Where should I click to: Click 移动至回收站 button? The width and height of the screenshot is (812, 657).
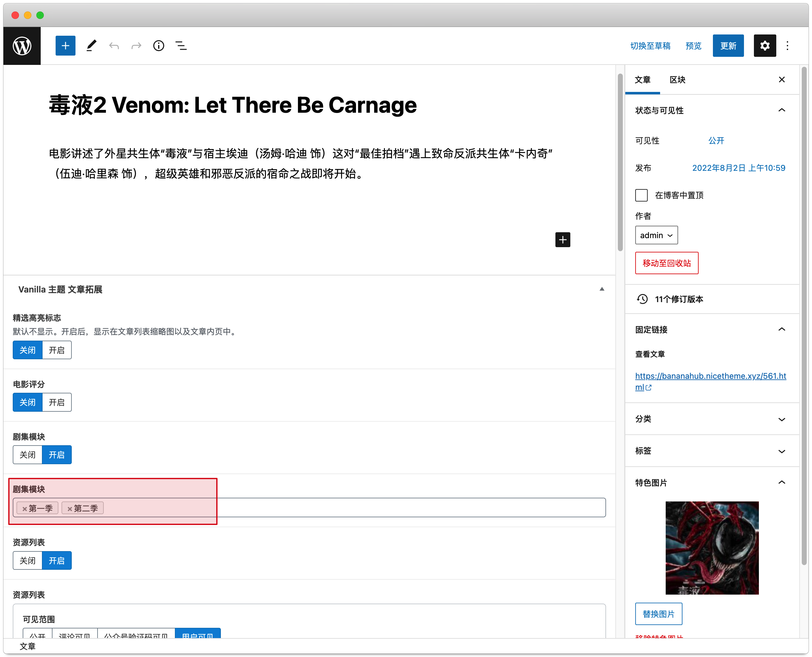[x=667, y=263]
